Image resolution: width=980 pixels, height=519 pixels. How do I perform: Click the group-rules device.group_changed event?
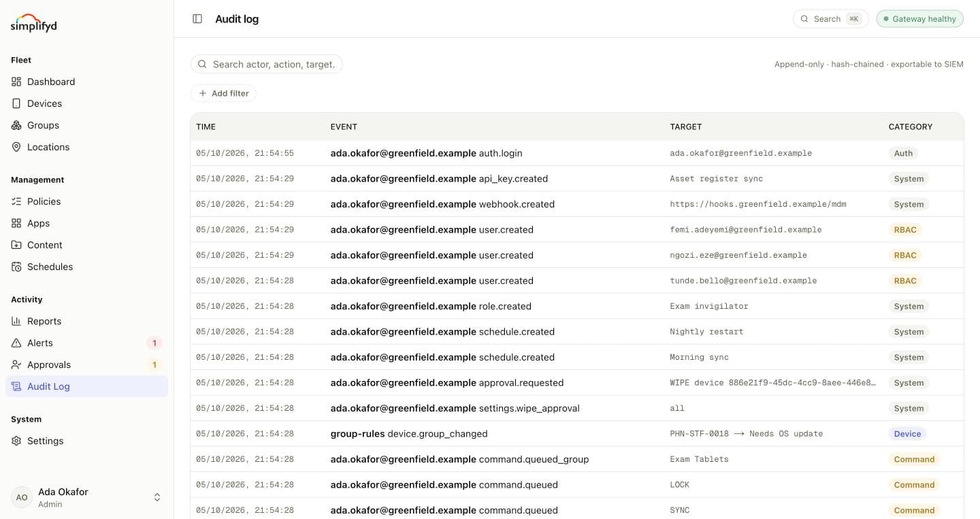pos(409,434)
